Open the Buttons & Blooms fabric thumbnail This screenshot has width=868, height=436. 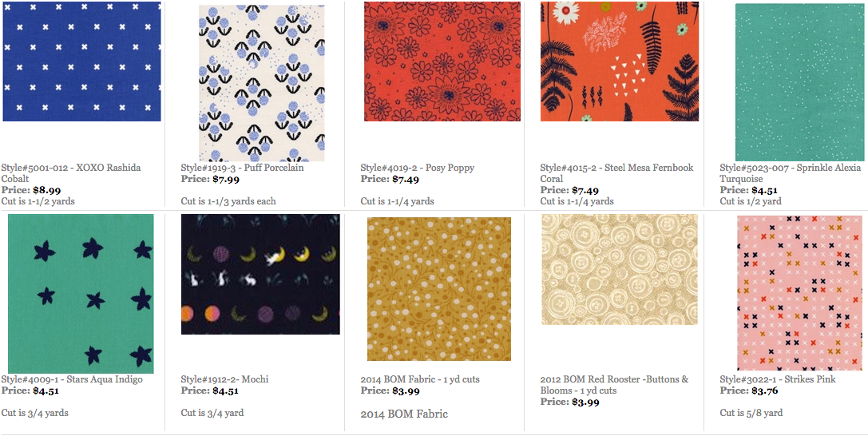tap(619, 269)
